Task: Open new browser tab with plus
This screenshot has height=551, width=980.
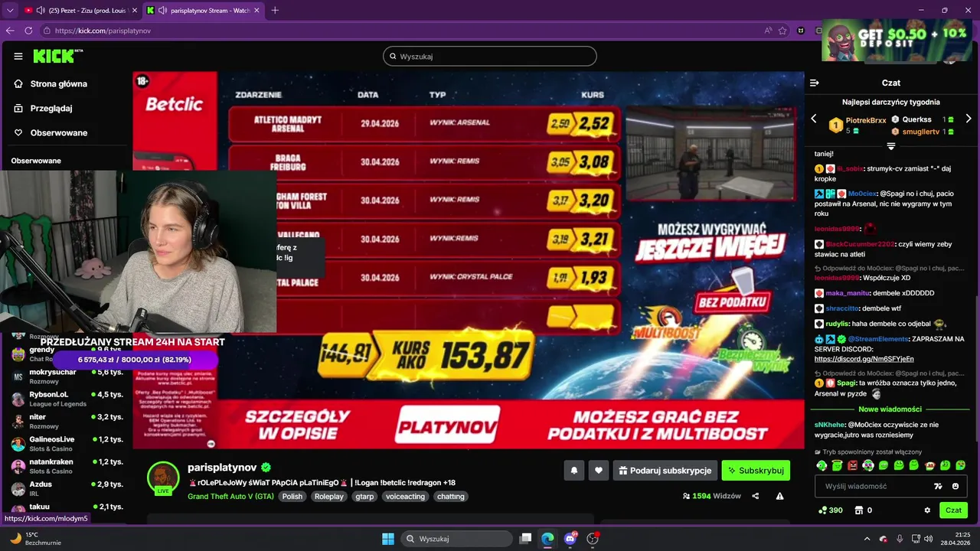Action: pos(275,10)
